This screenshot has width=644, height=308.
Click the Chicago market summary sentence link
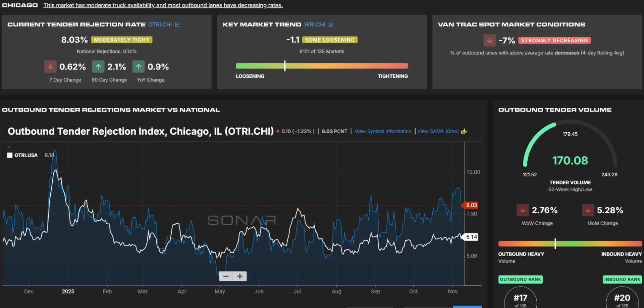click(163, 5)
